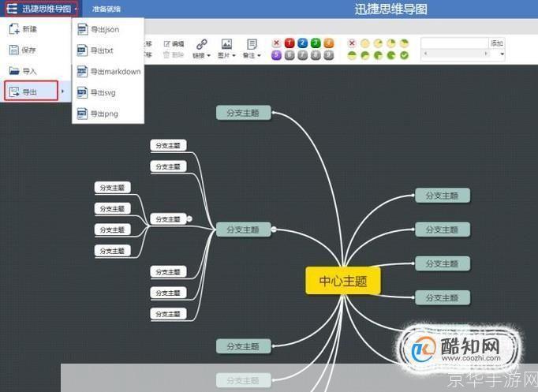Pick 导出txt from the export submenu
Screen dimensions: 538x392
click(95, 50)
